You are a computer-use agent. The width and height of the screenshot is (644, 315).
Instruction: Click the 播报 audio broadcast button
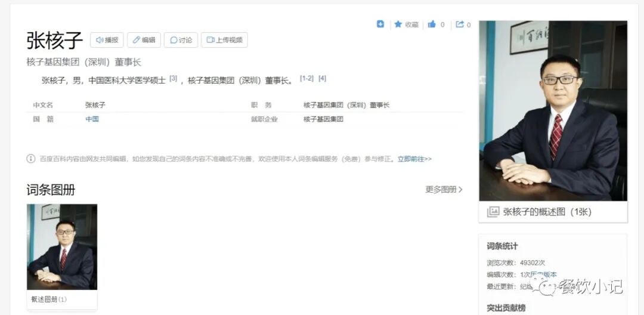tap(107, 40)
